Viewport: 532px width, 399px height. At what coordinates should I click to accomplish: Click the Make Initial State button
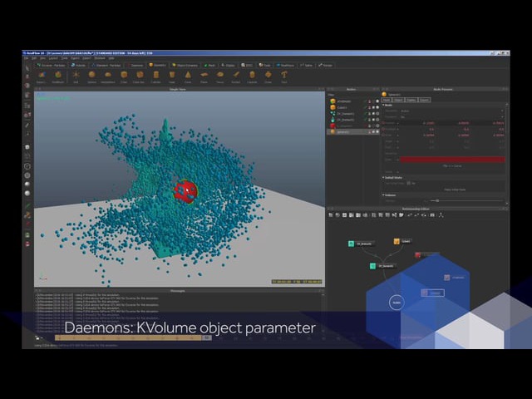(x=455, y=190)
